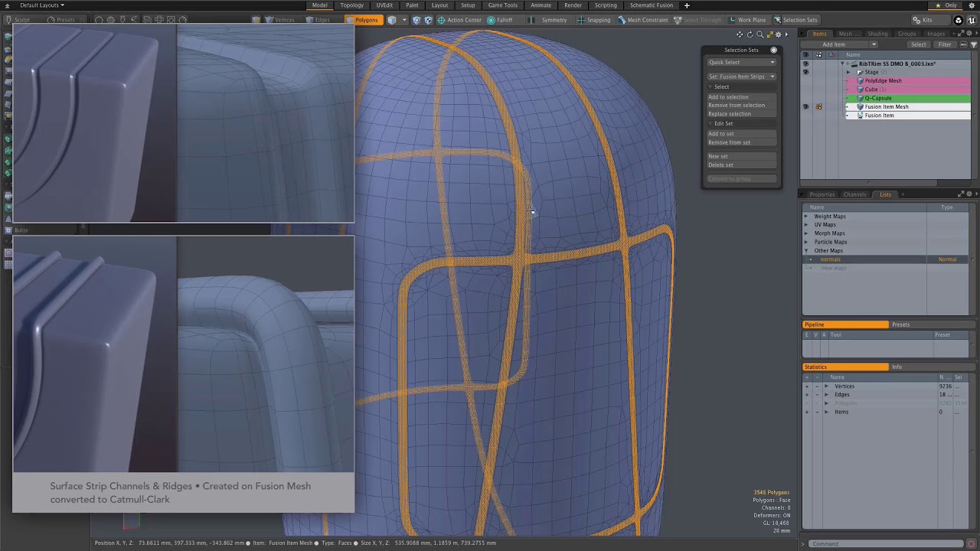The height and width of the screenshot is (551, 980).
Task: Open the Topology layout tab
Action: click(351, 5)
